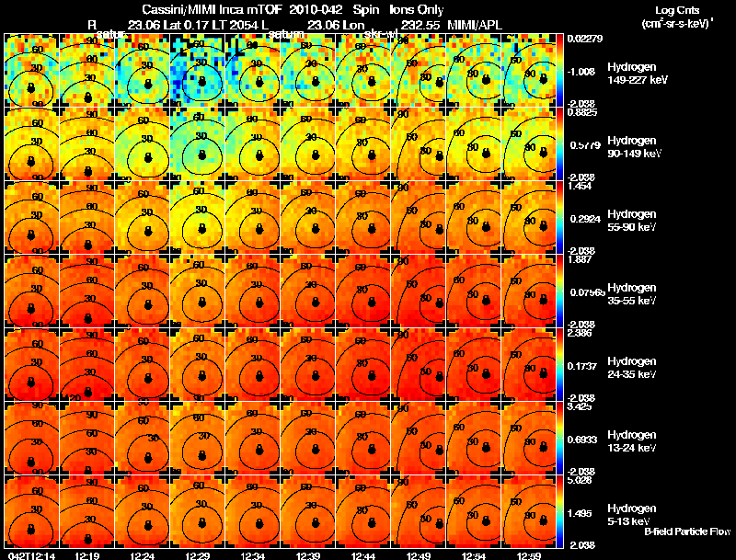Viewport: 736px width, 560px height.
Task: Click the 12:34 time label
Action: [x=253, y=555]
